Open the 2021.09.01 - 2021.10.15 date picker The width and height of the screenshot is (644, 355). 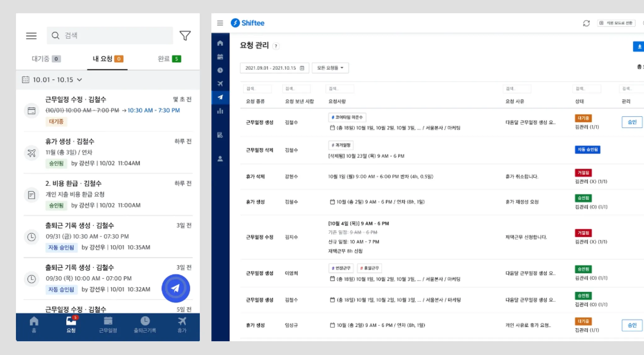(274, 68)
